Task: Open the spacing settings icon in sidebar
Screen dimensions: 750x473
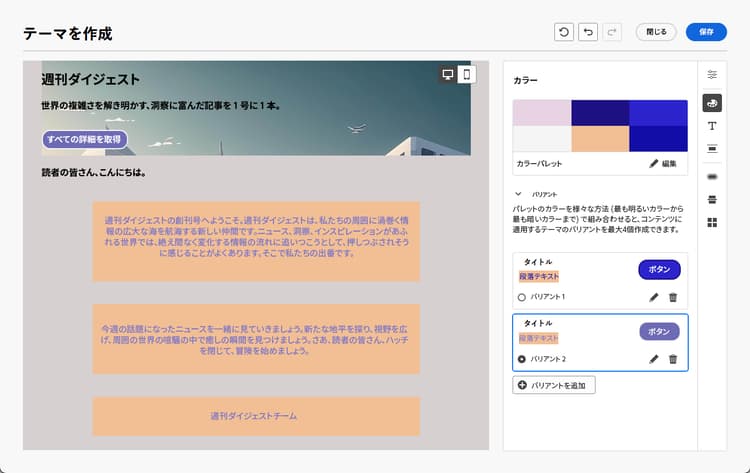Action: pyautogui.click(x=712, y=149)
